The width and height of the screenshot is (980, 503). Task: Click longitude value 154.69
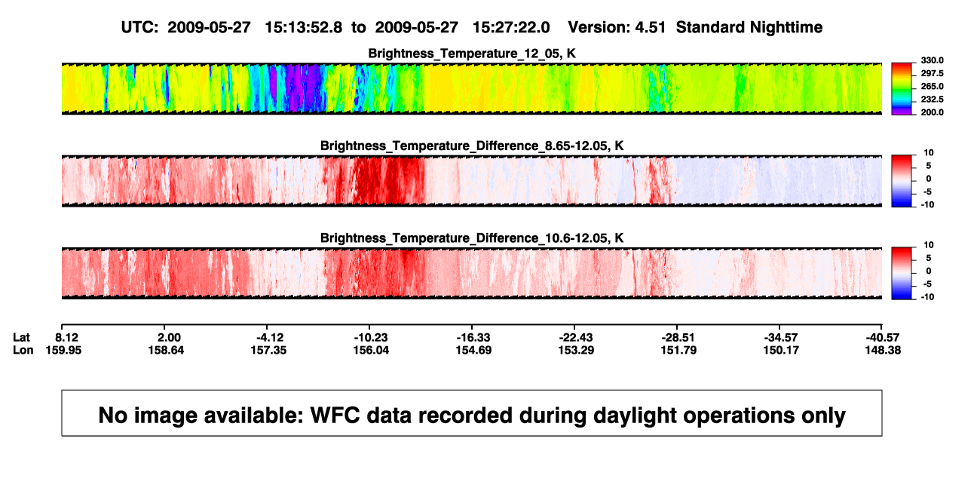click(473, 350)
